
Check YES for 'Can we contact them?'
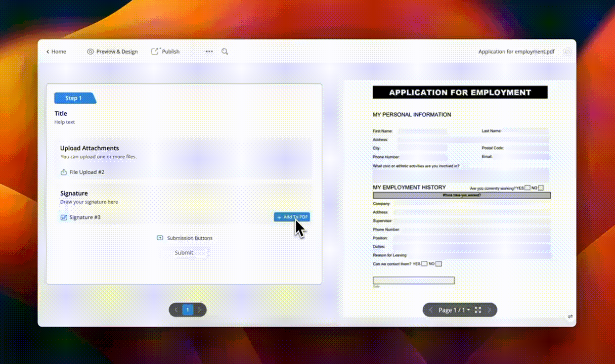424,264
